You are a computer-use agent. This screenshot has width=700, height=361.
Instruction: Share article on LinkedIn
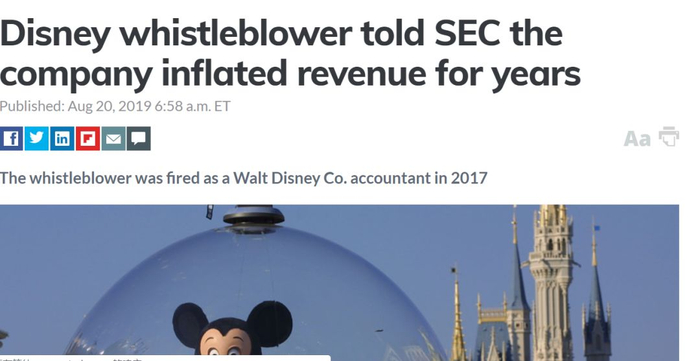point(62,139)
